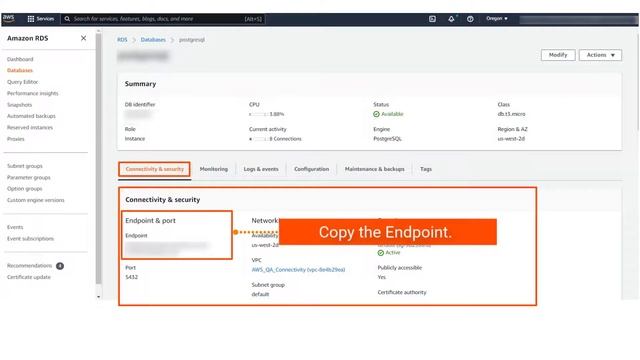The width and height of the screenshot is (640, 360).
Task: Click the us-west-2d Region & AZ value
Action: tap(511, 139)
